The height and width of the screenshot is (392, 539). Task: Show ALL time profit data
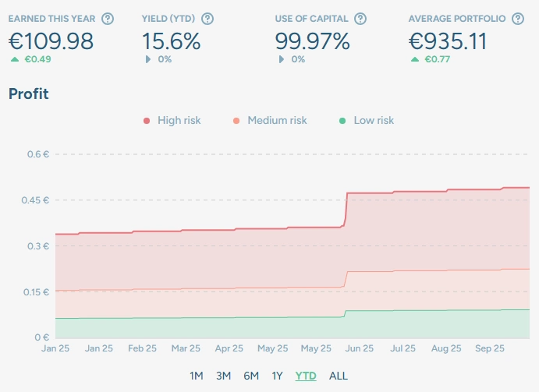coord(339,376)
